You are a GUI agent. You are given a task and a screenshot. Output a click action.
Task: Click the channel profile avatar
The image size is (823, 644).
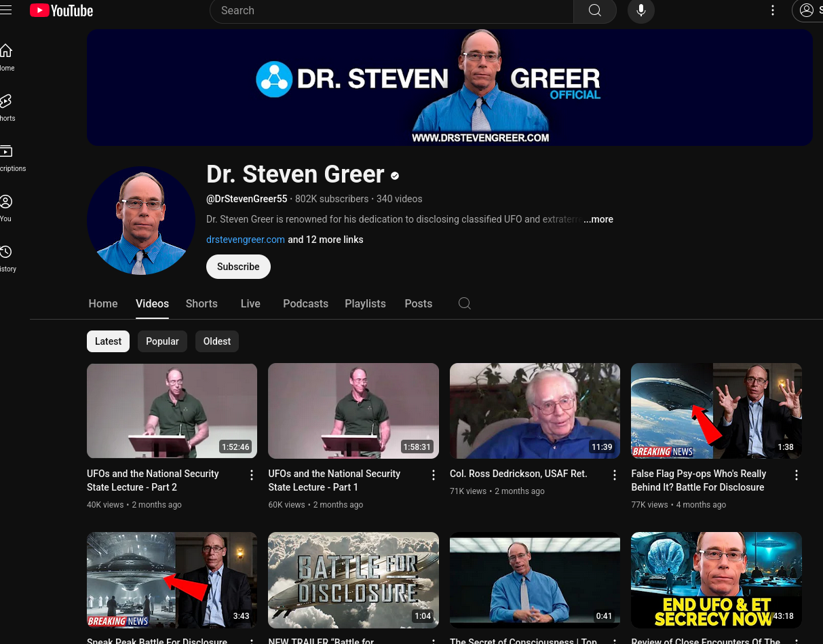click(x=141, y=221)
